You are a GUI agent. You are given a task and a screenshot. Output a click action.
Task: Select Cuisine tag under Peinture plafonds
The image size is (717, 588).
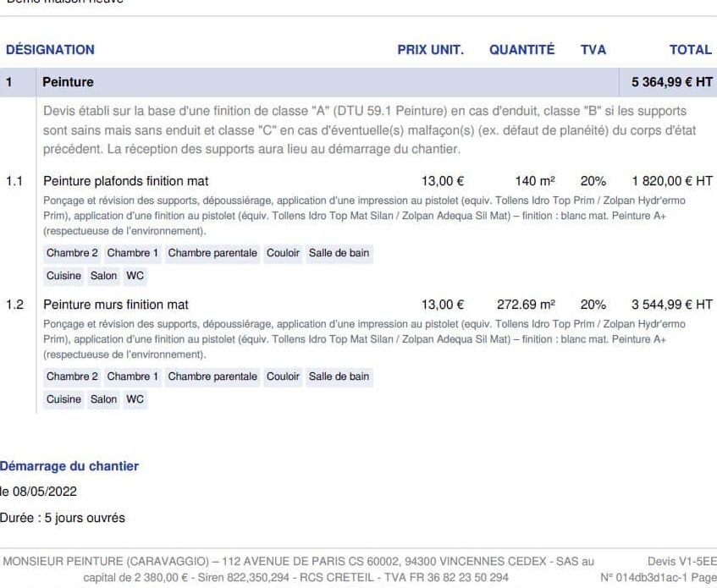[63, 276]
